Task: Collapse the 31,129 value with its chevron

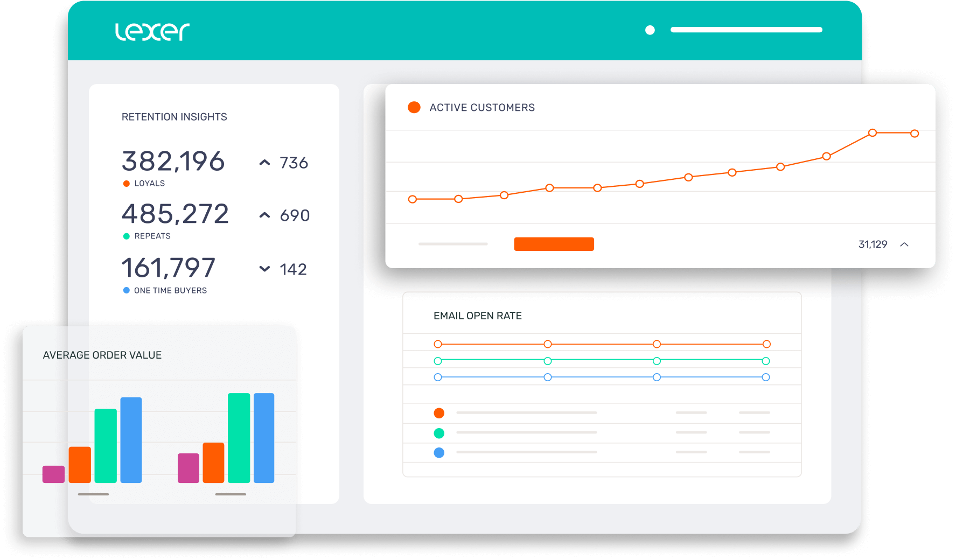Action: (905, 244)
